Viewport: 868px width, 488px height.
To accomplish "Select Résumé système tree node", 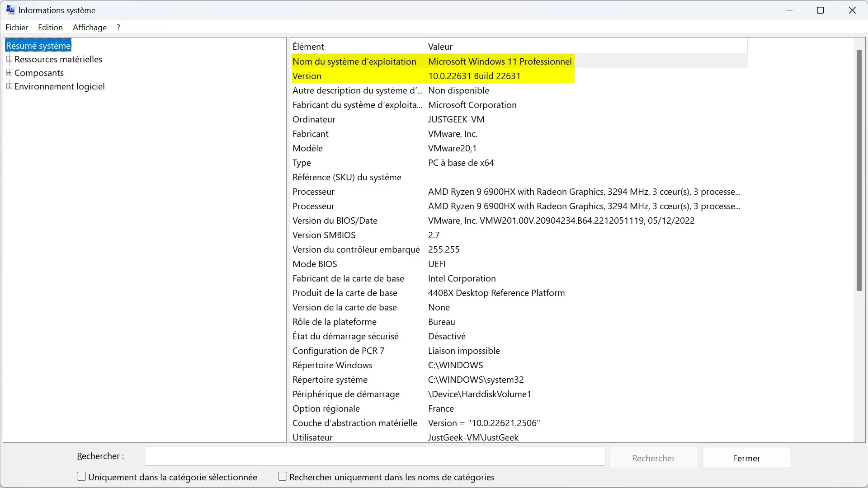I will [38, 46].
